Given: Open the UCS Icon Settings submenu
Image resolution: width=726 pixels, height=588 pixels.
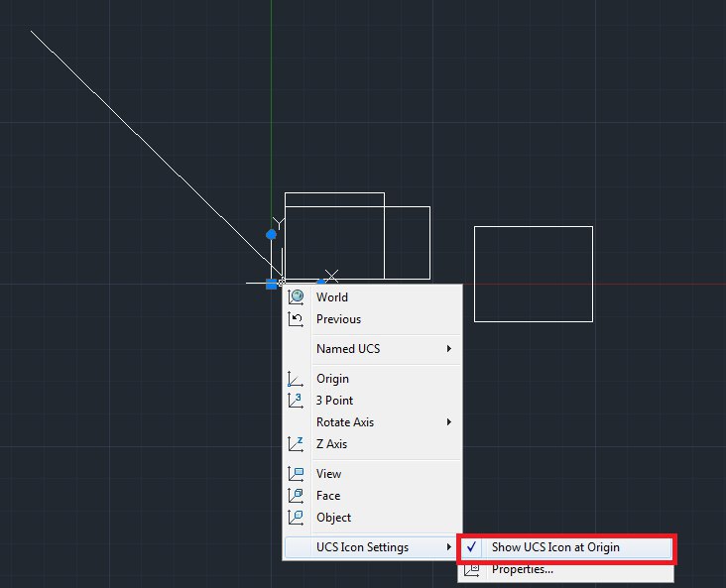Looking at the screenshot, I should pyautogui.click(x=372, y=547).
